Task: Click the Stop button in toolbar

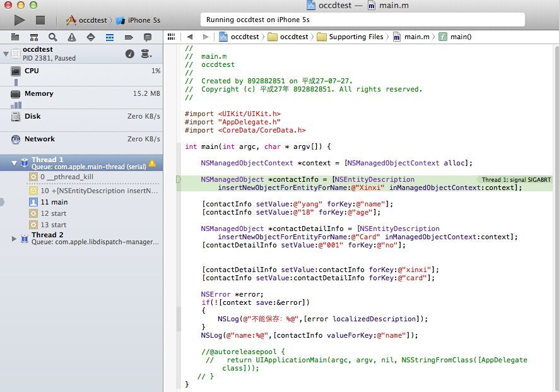Action: pos(40,20)
